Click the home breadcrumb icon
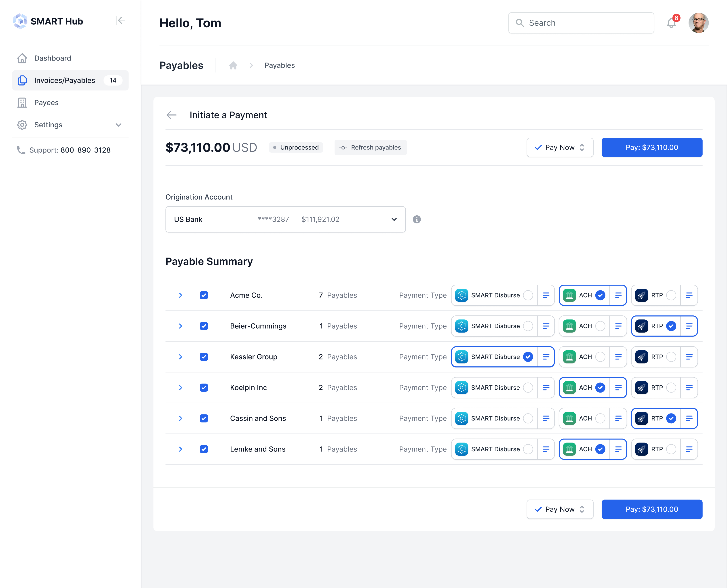This screenshot has width=727, height=588. click(x=233, y=65)
